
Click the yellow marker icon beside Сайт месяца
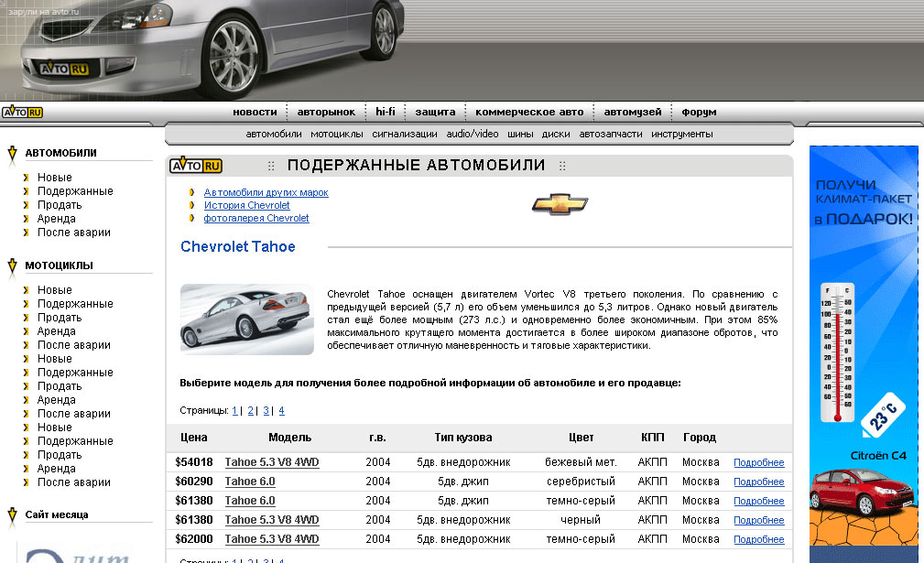click(x=13, y=515)
